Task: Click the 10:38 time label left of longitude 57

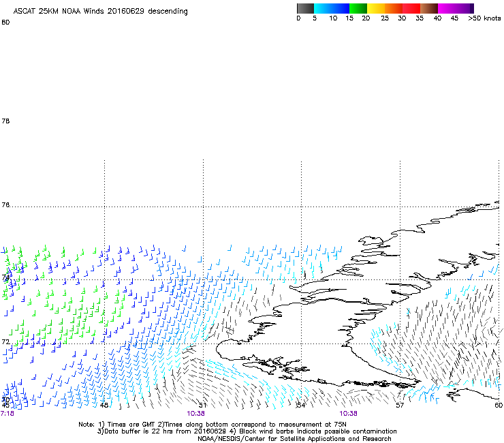Action: pos(349,414)
